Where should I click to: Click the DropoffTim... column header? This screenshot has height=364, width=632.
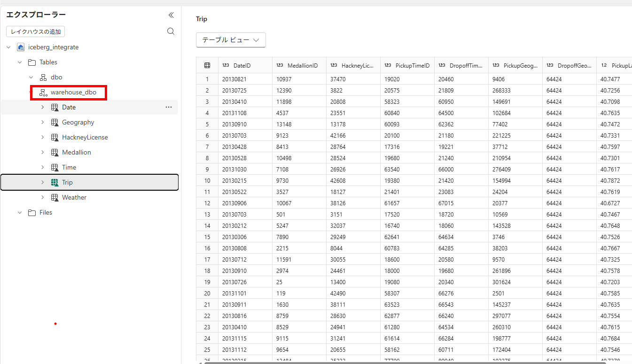(461, 65)
